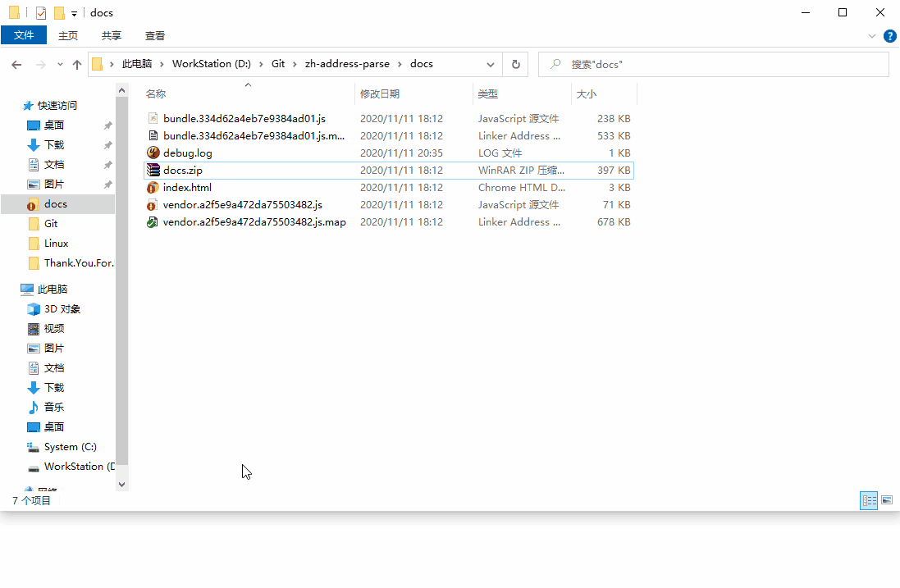Click the search docs input field
This screenshot has height=588, width=900.
[714, 64]
